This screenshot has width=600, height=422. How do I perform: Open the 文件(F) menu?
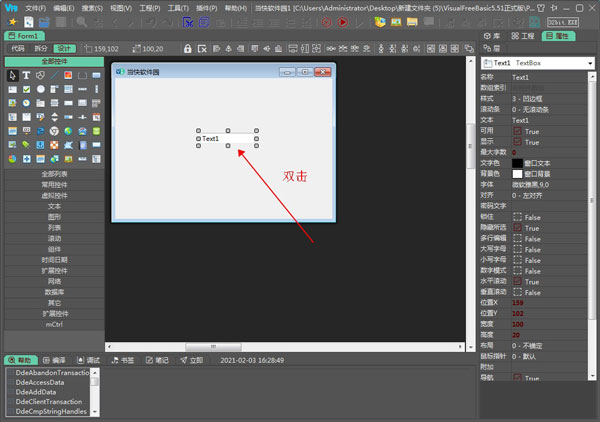(x=36, y=7)
